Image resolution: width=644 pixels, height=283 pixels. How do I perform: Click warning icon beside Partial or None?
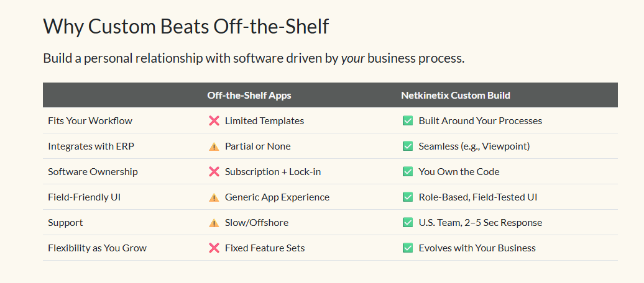[x=214, y=146]
